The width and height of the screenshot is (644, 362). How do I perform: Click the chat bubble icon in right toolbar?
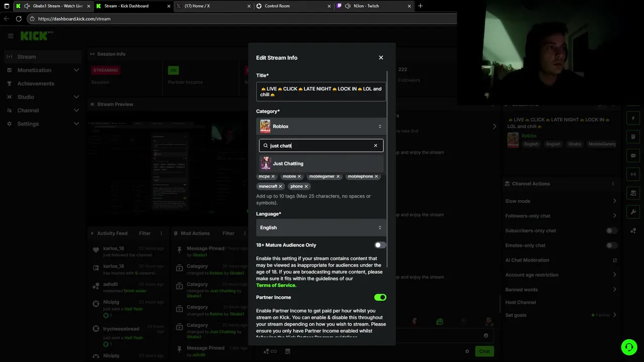pos(633,155)
